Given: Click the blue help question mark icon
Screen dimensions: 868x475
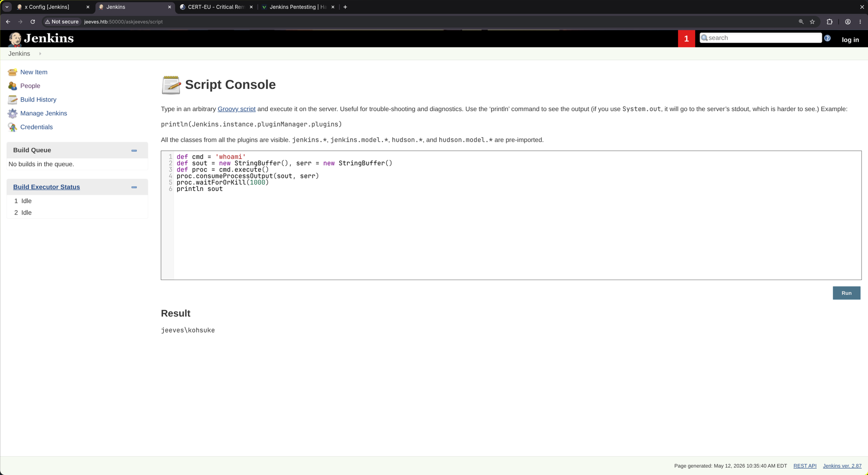Looking at the screenshot, I should 827,38.
